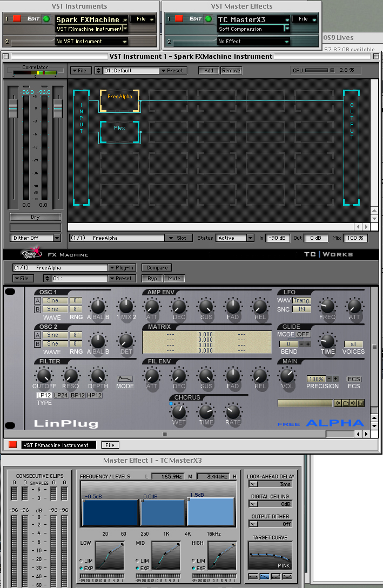Open the TC MasterX3 effect selector dropdown
The image size is (383, 588).
(x=253, y=20)
